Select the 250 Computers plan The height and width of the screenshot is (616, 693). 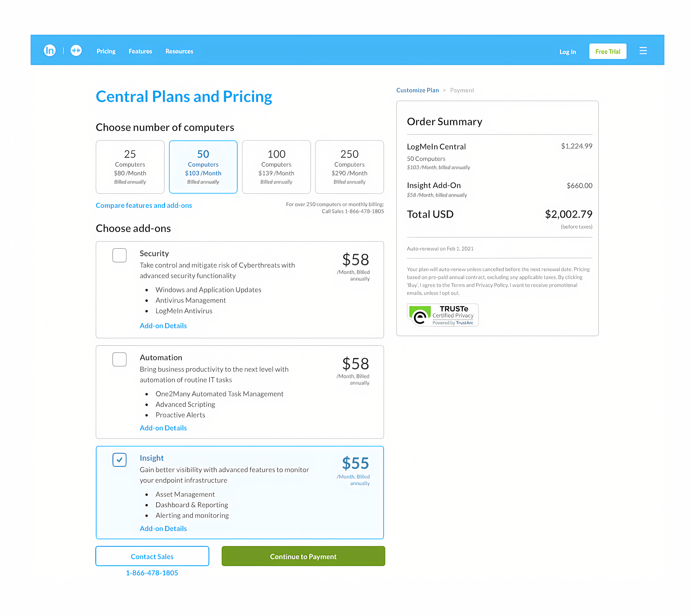point(350,167)
